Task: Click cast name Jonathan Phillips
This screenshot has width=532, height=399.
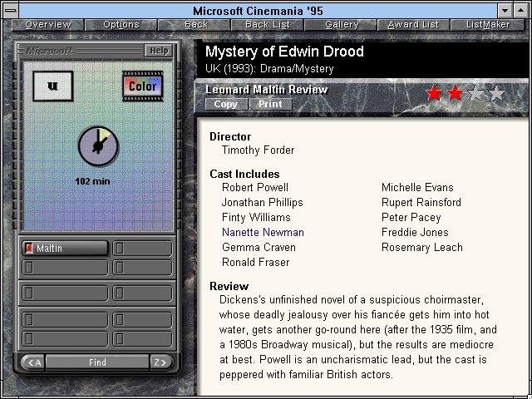Action: click(x=263, y=203)
